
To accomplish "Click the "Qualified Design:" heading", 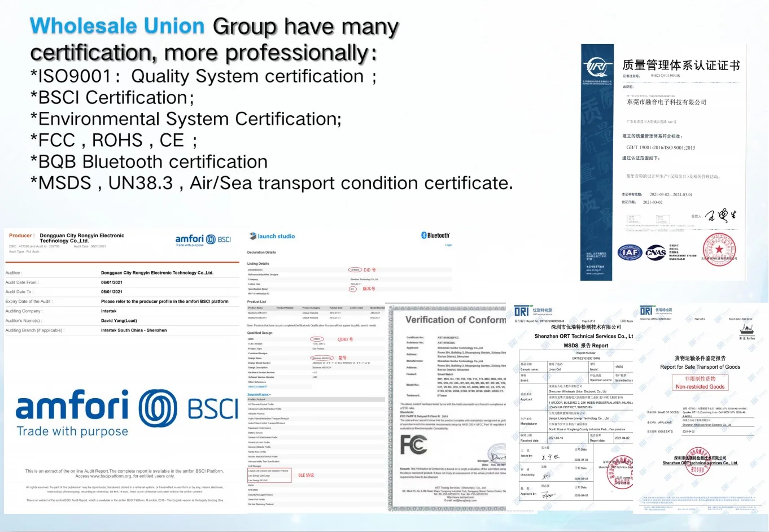I will tap(260, 333).
